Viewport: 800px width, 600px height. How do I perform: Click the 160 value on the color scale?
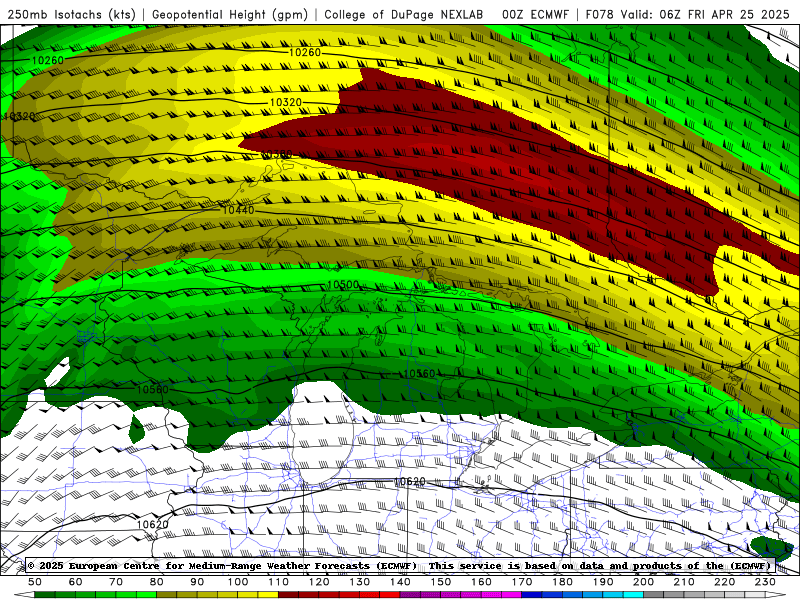[481, 582]
